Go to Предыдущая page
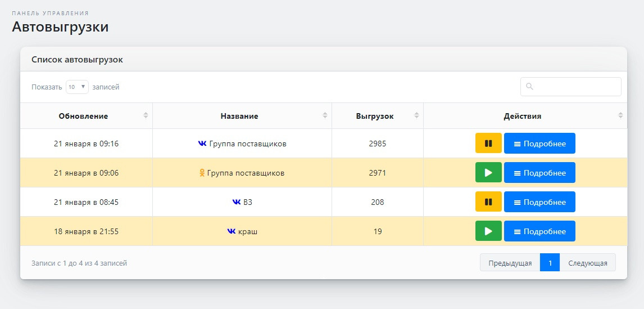Image resolution: width=644 pixels, height=309 pixels. (x=510, y=263)
